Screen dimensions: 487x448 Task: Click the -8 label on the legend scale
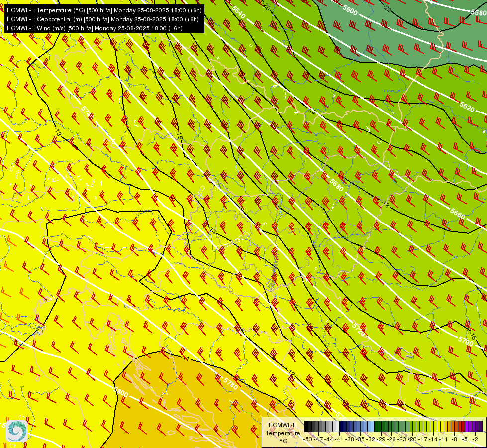pos(454,440)
